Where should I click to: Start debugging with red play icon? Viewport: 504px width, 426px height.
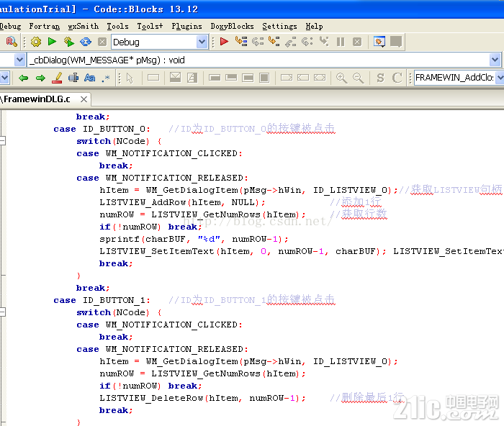pyautogui.click(x=224, y=42)
